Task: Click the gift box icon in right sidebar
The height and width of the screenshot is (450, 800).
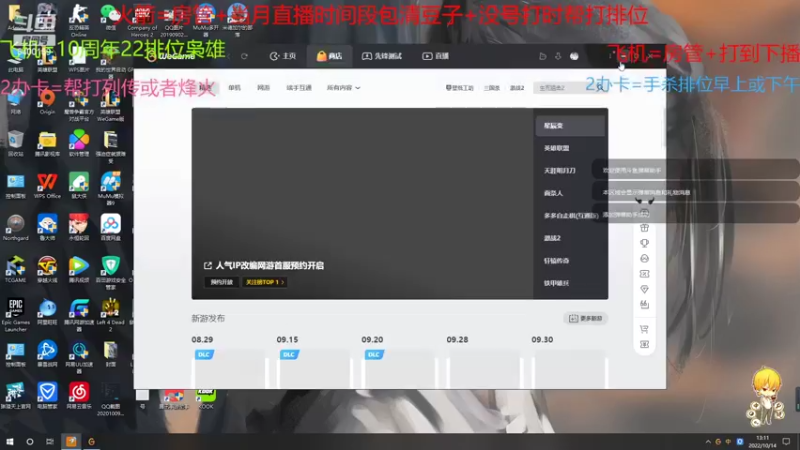Action: point(644,228)
